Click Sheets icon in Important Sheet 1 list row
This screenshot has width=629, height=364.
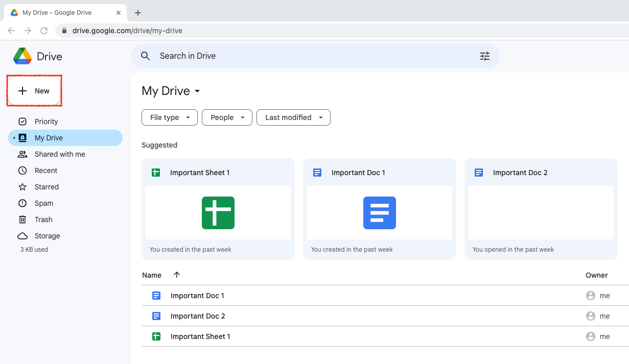coord(156,336)
